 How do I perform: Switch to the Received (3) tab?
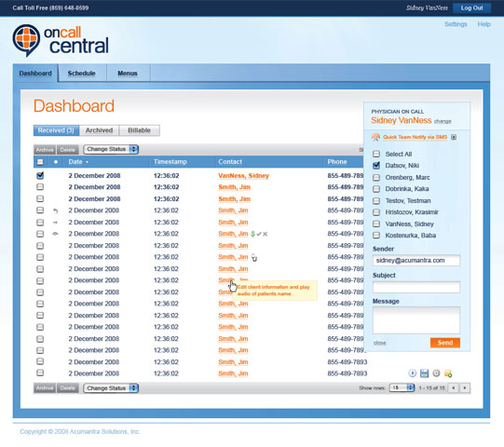(x=56, y=130)
